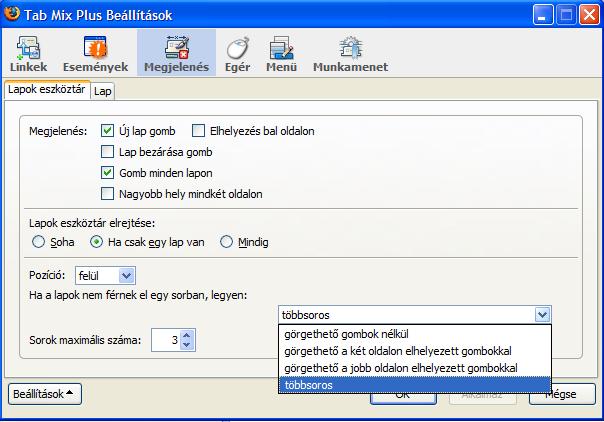The image size is (604, 422).
Task: Switch to the Lapok eszköztár tab
Action: tap(47, 89)
